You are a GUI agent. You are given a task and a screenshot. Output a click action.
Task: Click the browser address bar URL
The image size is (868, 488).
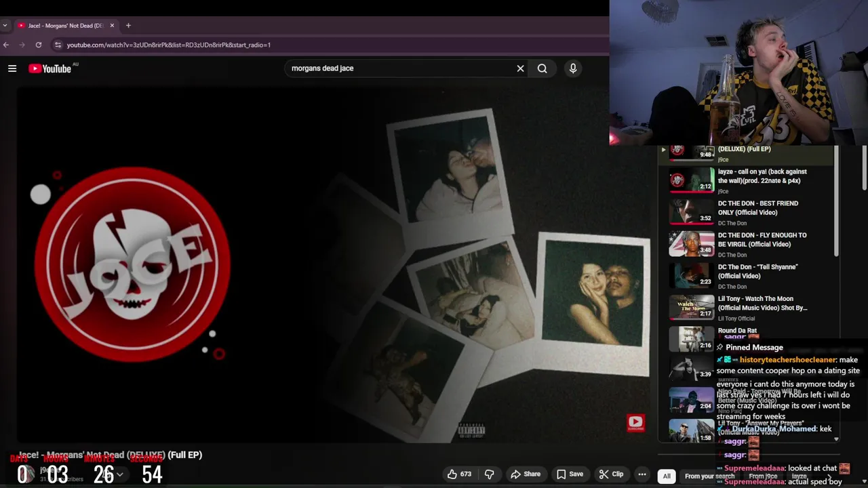coord(169,45)
